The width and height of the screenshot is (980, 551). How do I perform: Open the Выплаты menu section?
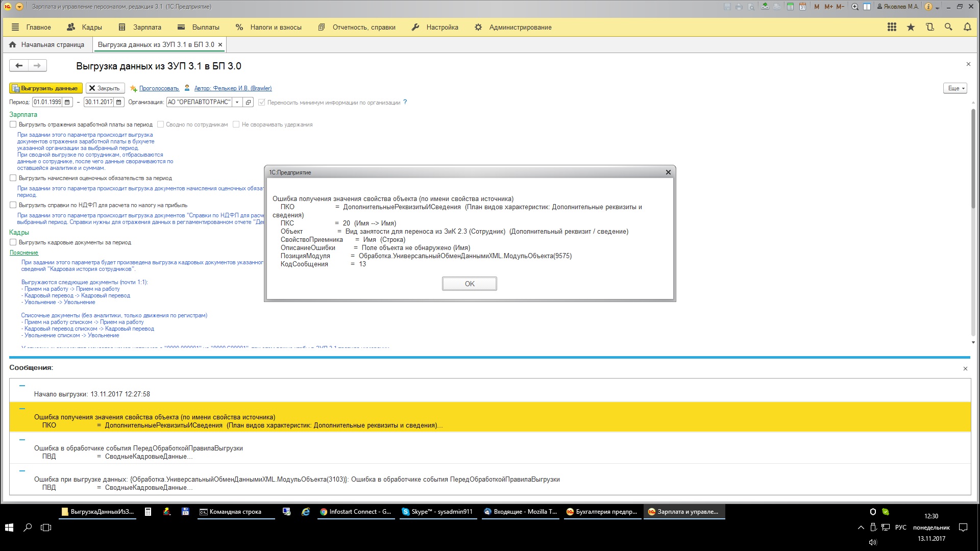click(198, 27)
